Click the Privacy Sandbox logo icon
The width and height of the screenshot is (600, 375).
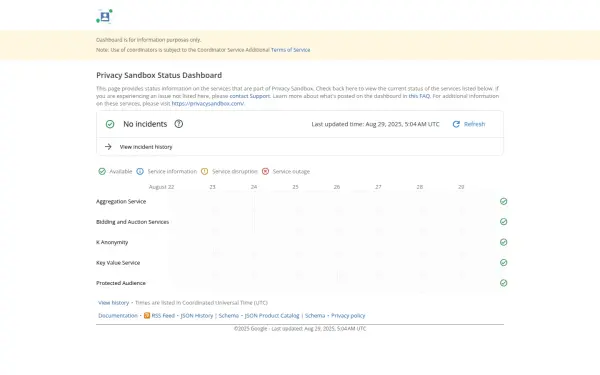tap(104, 16)
